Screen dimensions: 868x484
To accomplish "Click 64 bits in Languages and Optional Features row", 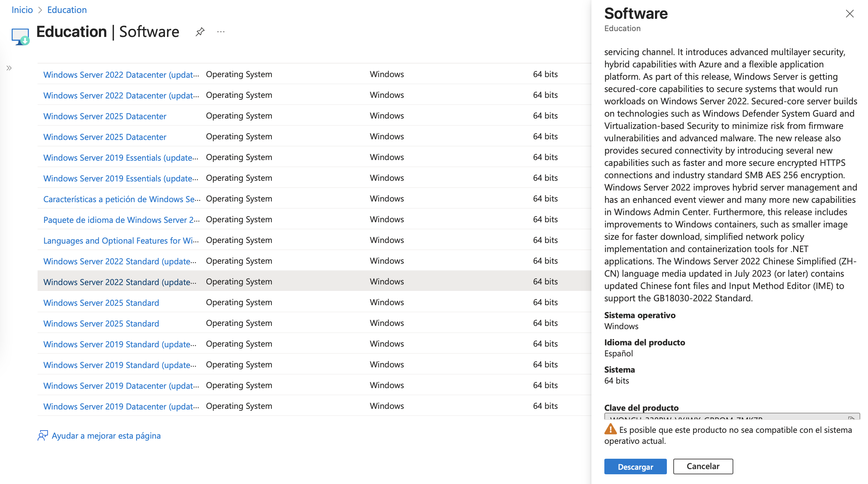I will pyautogui.click(x=545, y=240).
